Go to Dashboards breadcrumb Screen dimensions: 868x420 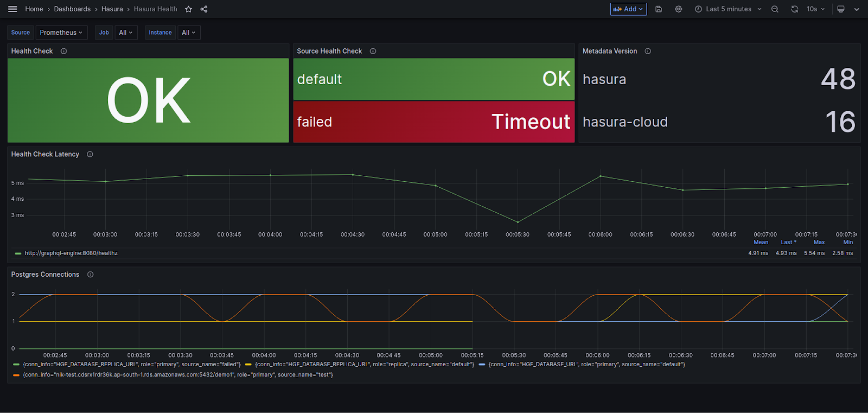(x=72, y=9)
